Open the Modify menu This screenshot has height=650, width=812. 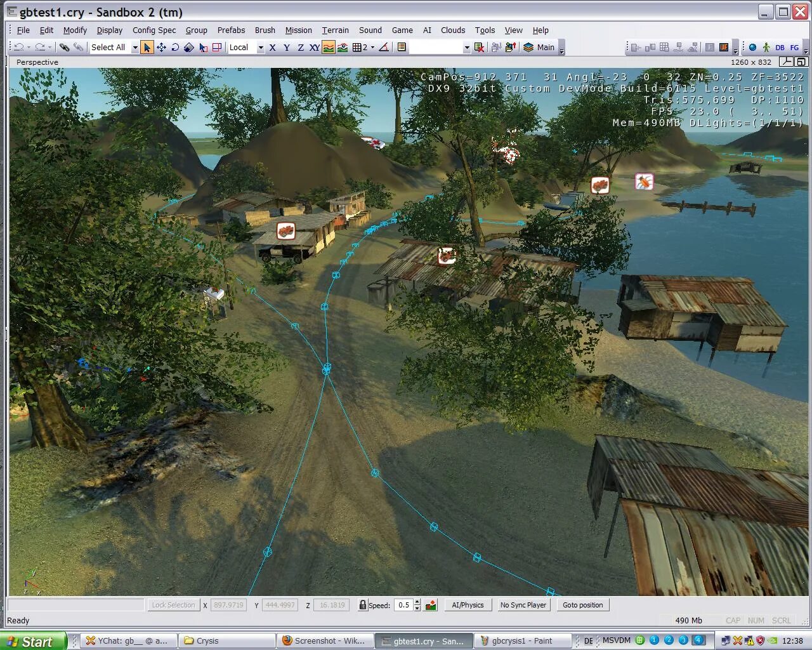[x=75, y=30]
